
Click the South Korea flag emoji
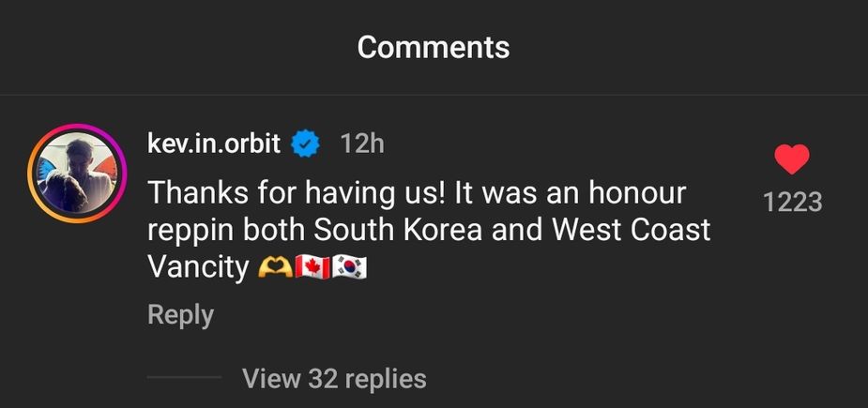350,267
